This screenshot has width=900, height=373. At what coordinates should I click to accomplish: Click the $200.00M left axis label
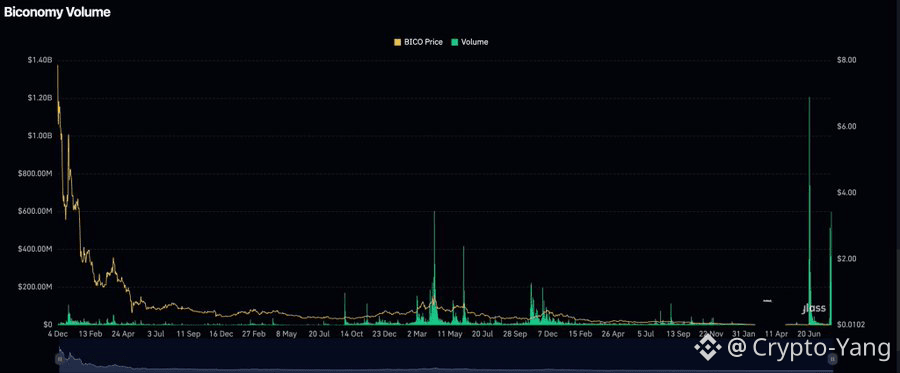coord(36,287)
